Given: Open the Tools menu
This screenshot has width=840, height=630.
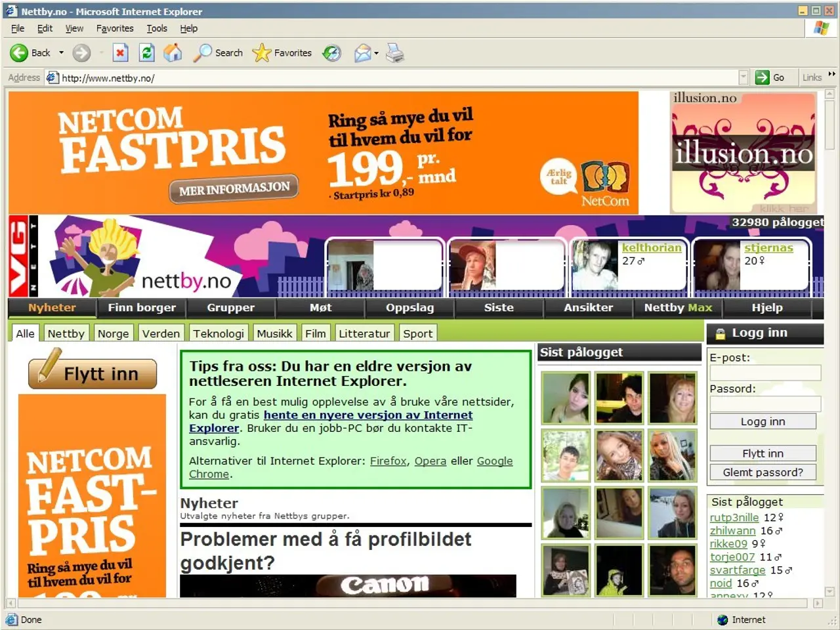Looking at the screenshot, I should [156, 28].
